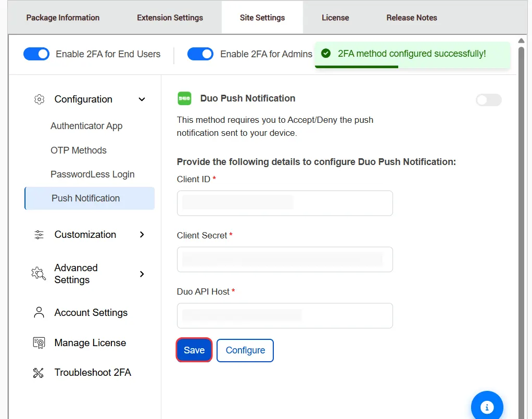Image resolution: width=532 pixels, height=419 pixels.
Task: Open the Release Notes tab
Action: tap(411, 17)
